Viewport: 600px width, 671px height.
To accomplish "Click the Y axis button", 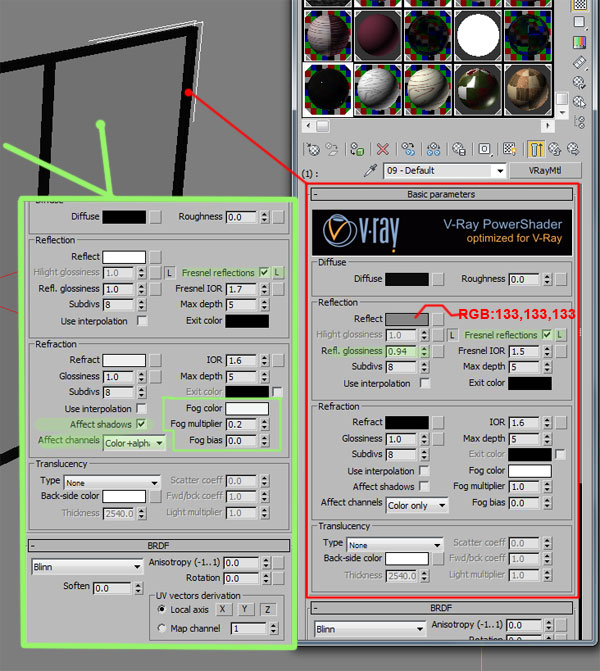I will [x=245, y=609].
